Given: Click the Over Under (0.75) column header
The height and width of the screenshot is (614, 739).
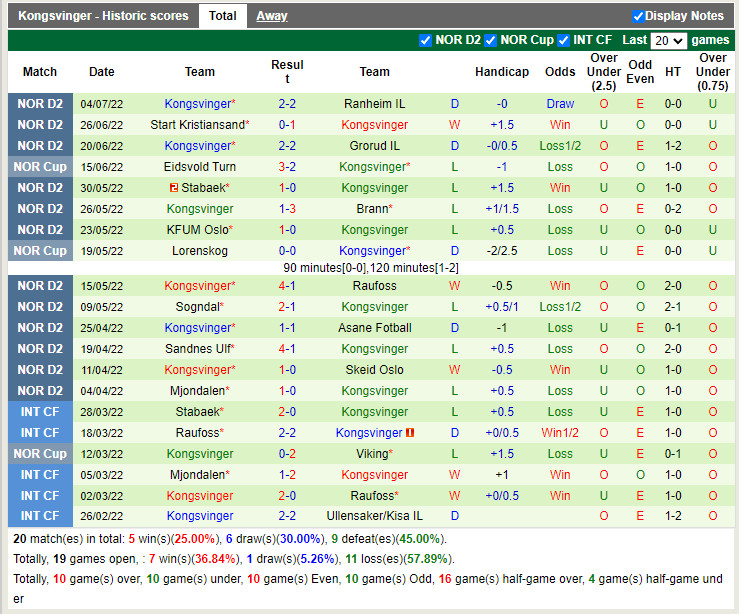Looking at the screenshot, I should [712, 72].
